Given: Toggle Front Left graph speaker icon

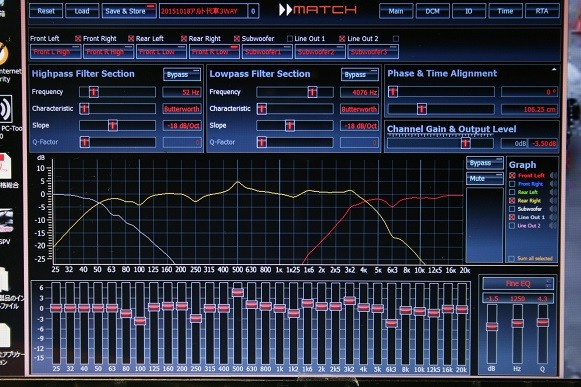Looking at the screenshot, I should 553,175.
